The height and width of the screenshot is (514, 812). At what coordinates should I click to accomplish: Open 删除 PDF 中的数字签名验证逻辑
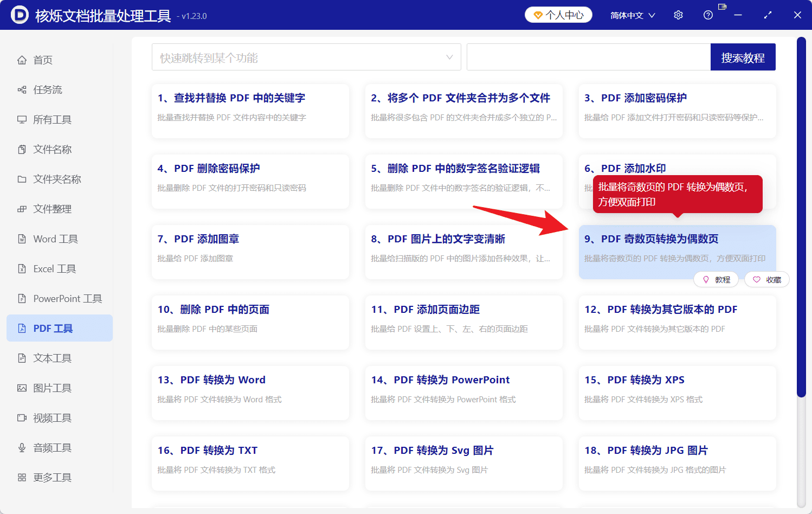[464, 182]
